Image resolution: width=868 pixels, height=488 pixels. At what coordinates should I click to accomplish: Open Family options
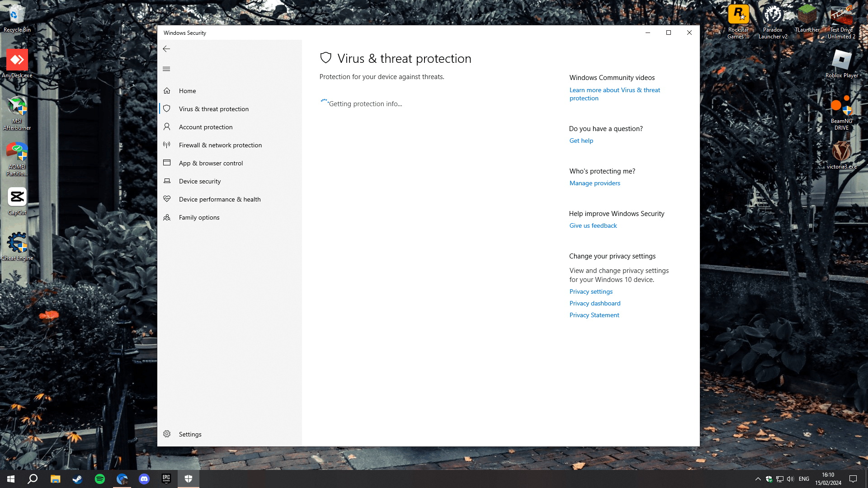tap(231, 217)
